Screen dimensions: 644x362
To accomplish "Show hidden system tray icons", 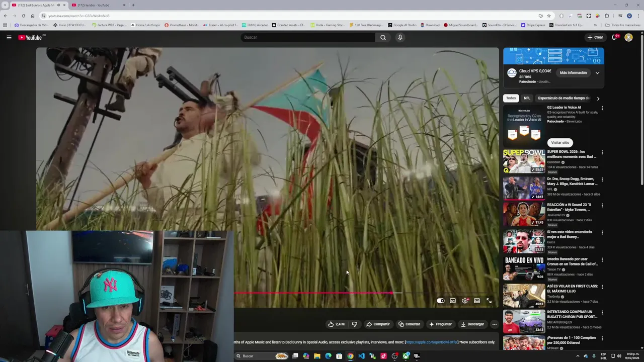I will [577, 356].
